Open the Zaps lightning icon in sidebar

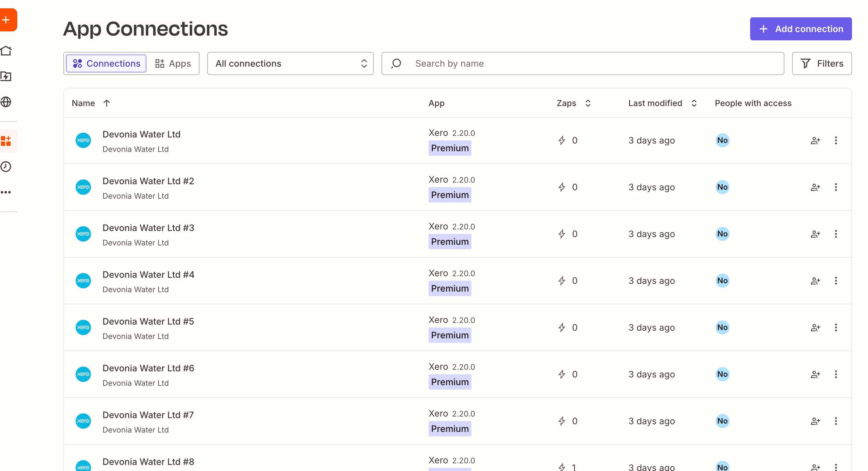(6, 77)
